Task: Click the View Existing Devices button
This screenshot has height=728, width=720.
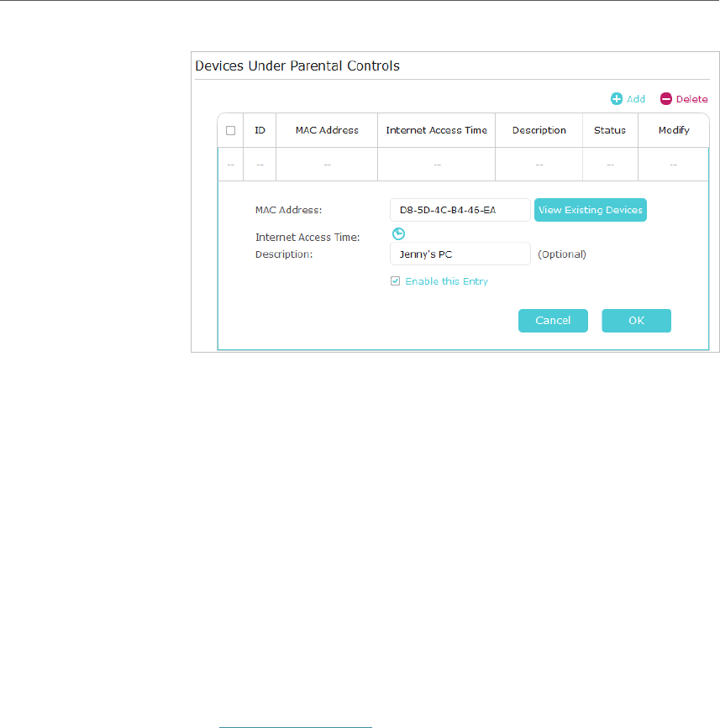Action: pyautogui.click(x=591, y=210)
